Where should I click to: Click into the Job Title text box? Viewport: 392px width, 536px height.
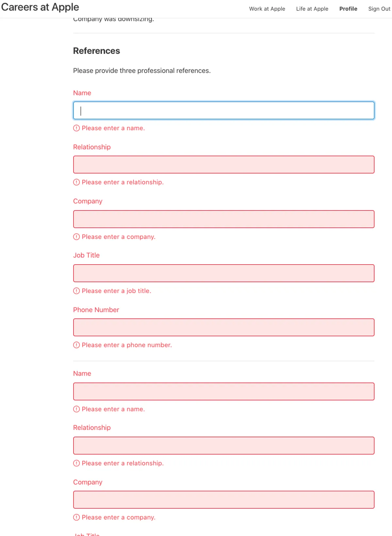point(224,273)
